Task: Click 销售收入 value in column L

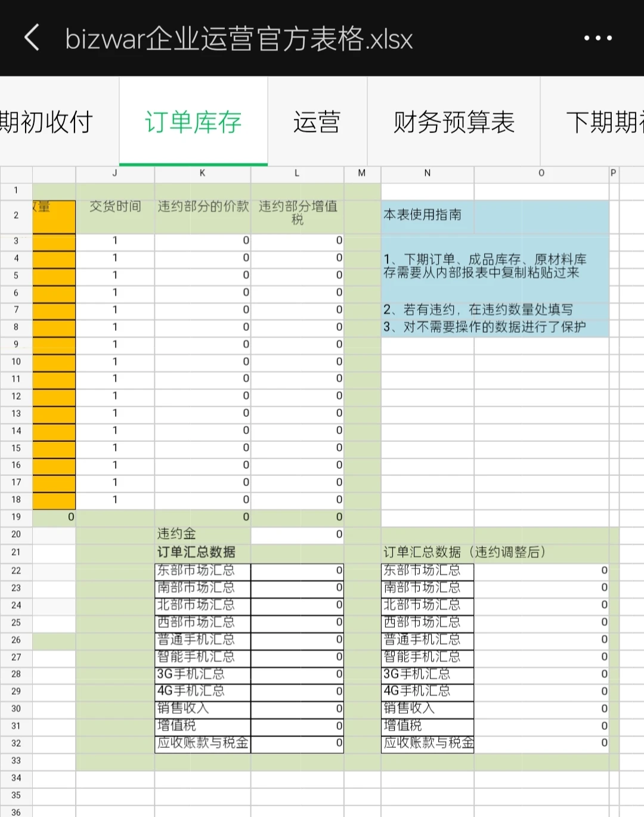Action: pyautogui.click(x=298, y=708)
